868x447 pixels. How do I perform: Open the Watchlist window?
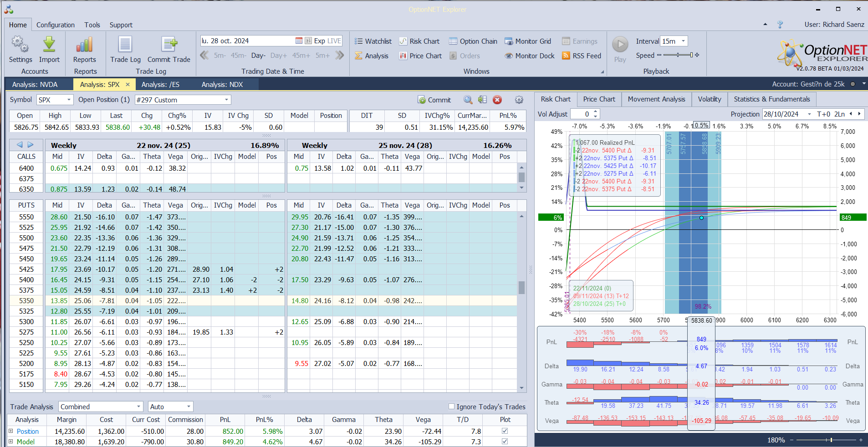point(373,41)
